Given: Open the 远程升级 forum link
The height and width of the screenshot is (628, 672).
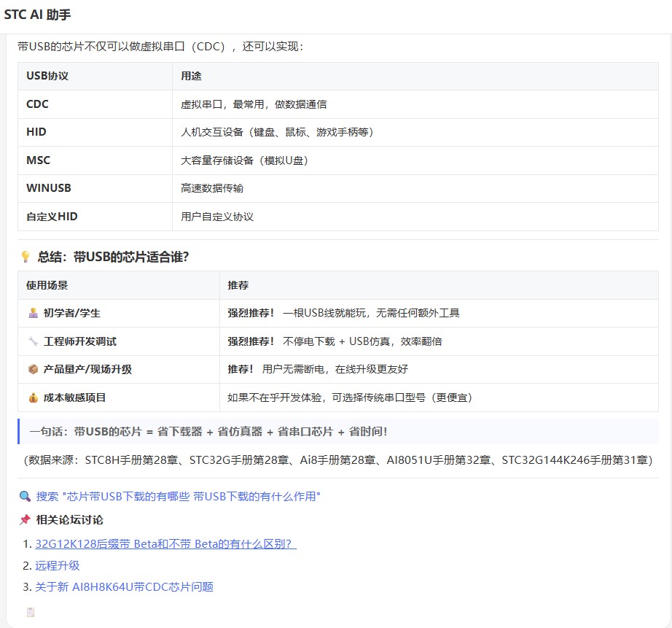Looking at the screenshot, I should tap(58, 565).
